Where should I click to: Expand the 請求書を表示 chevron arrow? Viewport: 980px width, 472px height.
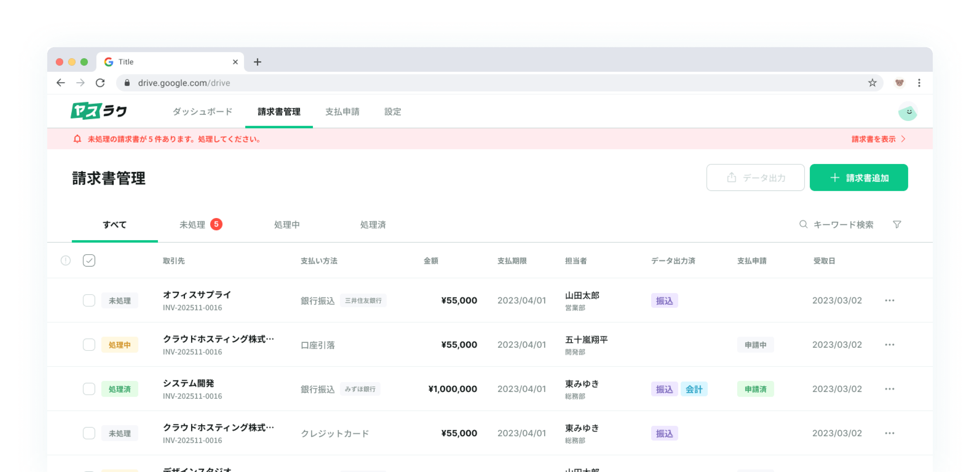903,139
